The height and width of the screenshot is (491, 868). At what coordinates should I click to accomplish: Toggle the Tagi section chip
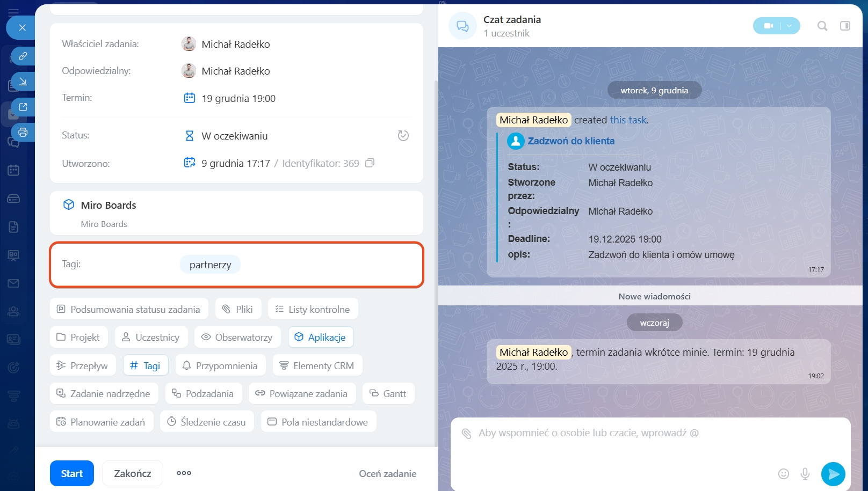point(146,365)
